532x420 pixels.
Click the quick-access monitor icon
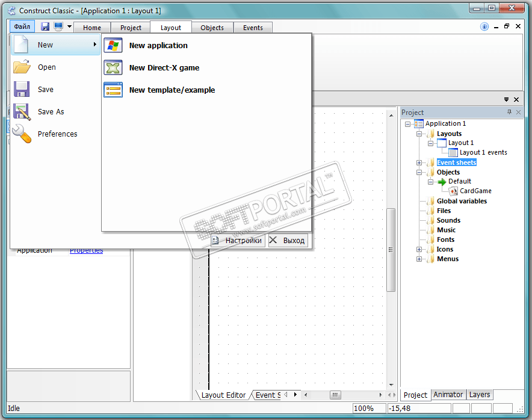point(58,26)
